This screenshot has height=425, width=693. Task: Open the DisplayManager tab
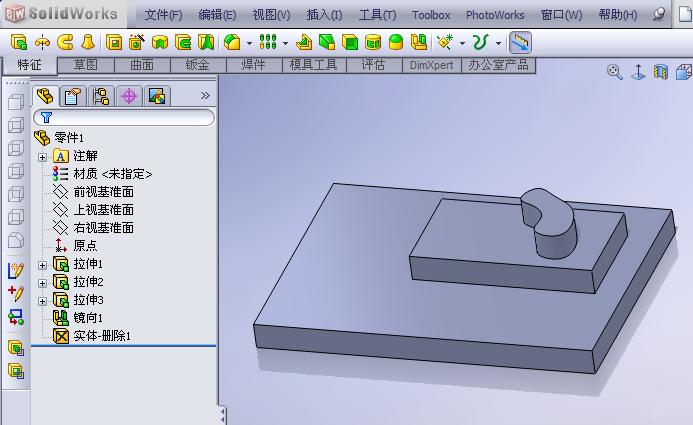coord(157,96)
